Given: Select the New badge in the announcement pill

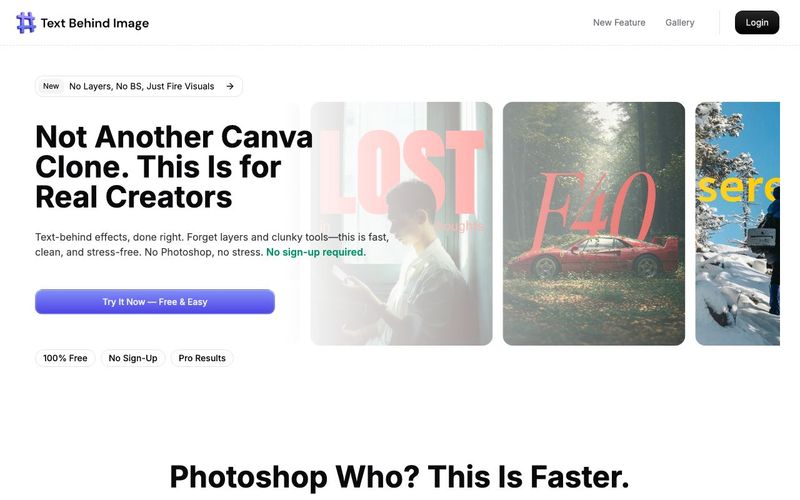Looking at the screenshot, I should pyautogui.click(x=51, y=86).
